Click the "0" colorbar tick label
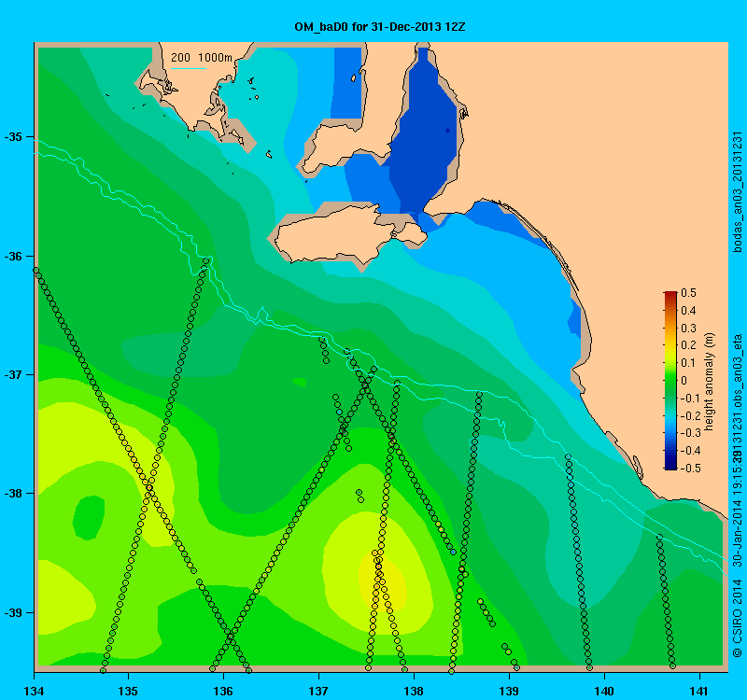Screen dimensions: 747x700 click(684, 381)
